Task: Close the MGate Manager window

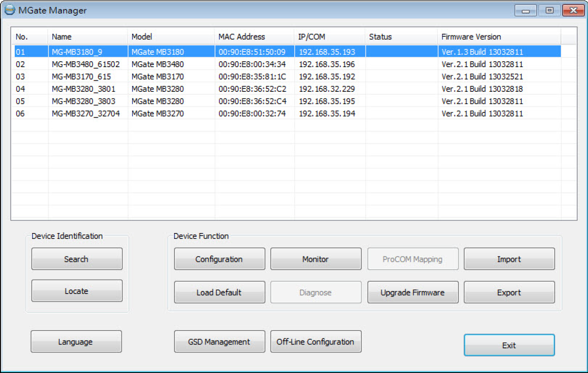Action: tap(574, 10)
